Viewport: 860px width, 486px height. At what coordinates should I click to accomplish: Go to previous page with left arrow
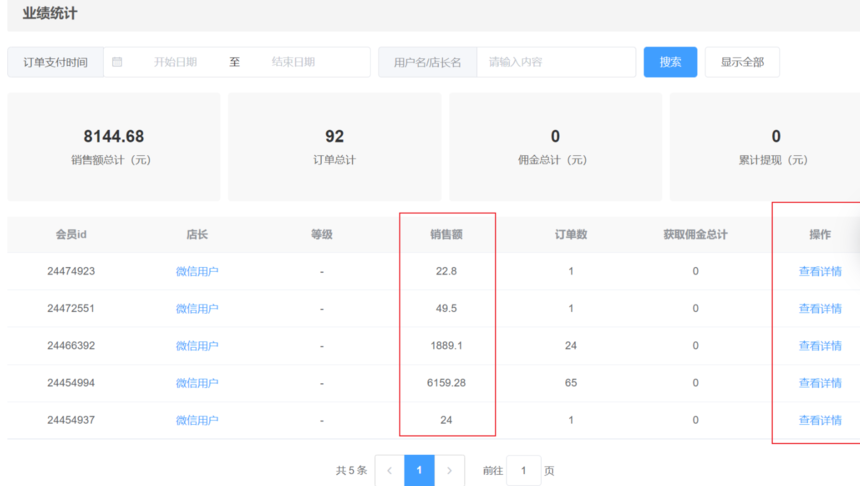coord(390,470)
